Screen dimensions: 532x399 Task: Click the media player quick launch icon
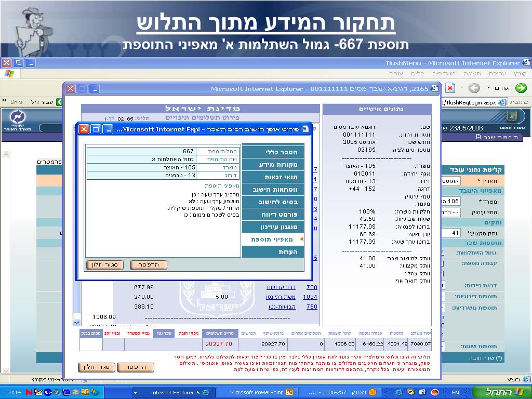[410, 393]
